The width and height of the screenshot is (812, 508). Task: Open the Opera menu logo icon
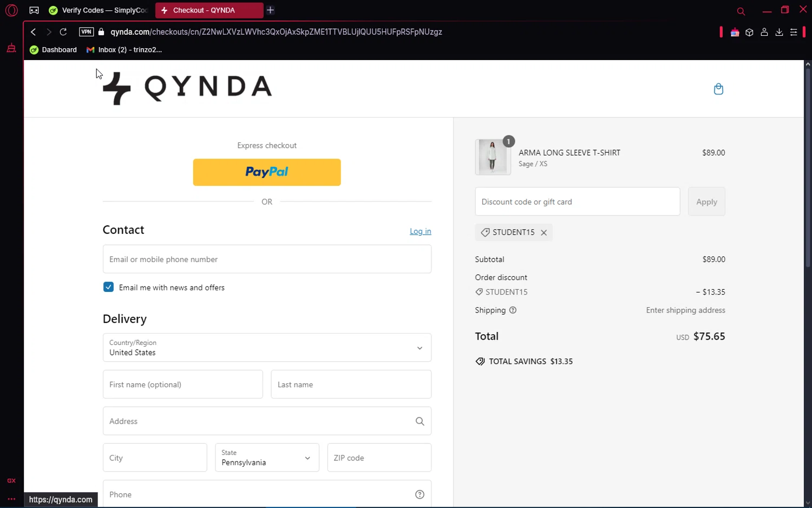[11, 10]
